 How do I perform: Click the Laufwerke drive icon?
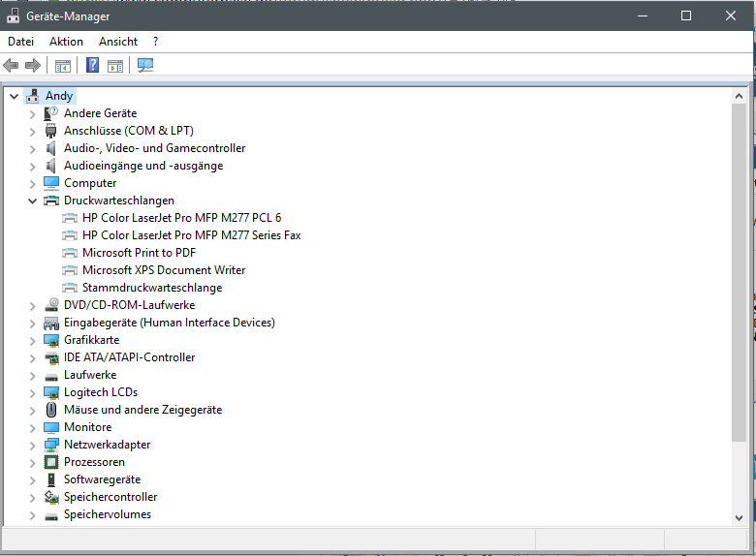tap(51, 376)
